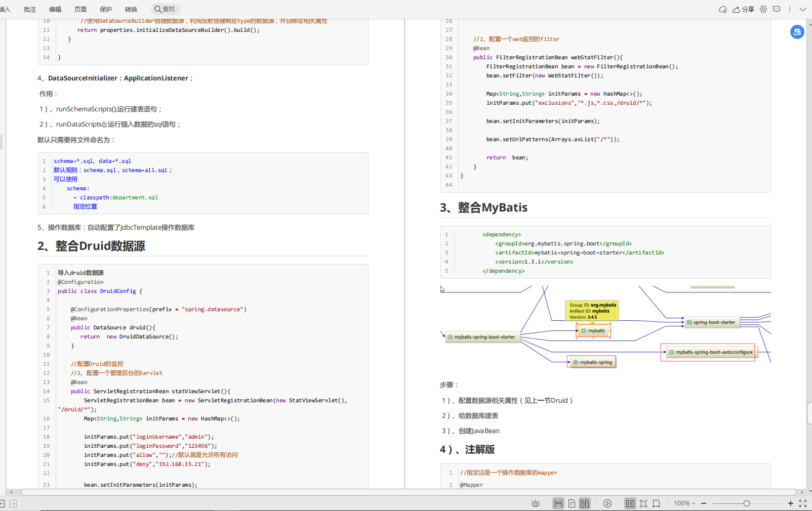Open the comments speech-bubble icon
This screenshot has height=511, width=812.
coord(777,9)
